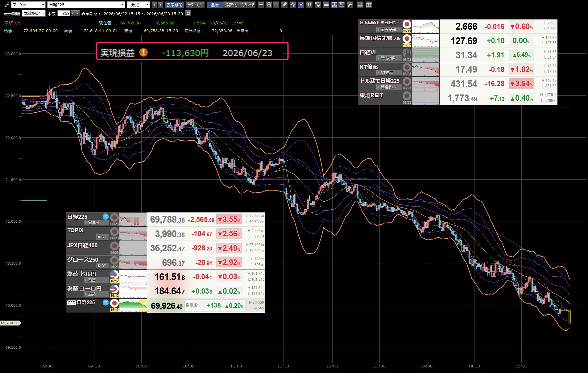Click the zoom in magnifier icon
The width and height of the screenshot is (588, 373).
click(x=269, y=5)
